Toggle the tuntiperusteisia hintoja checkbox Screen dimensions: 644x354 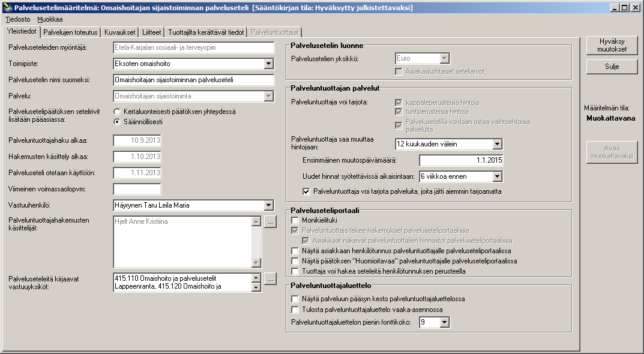[399, 112]
